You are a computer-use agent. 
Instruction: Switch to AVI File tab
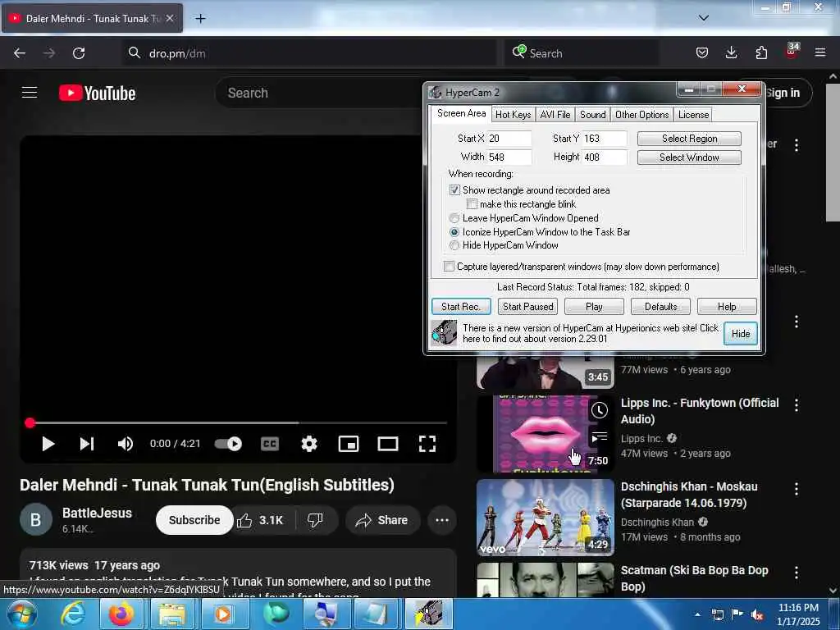[555, 115]
